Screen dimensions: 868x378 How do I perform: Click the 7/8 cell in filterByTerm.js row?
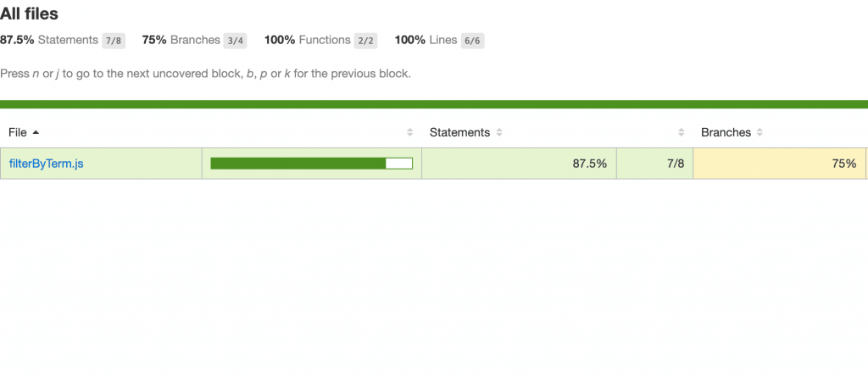675,164
